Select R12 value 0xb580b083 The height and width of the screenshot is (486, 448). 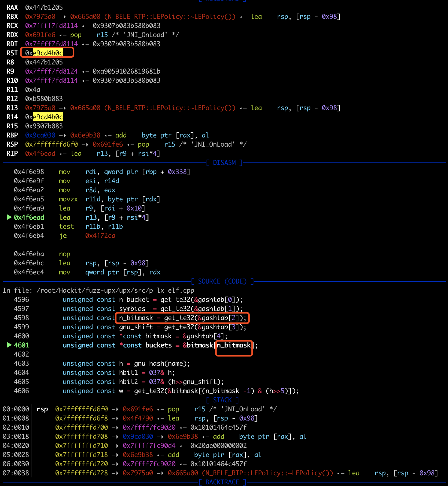[44, 99]
